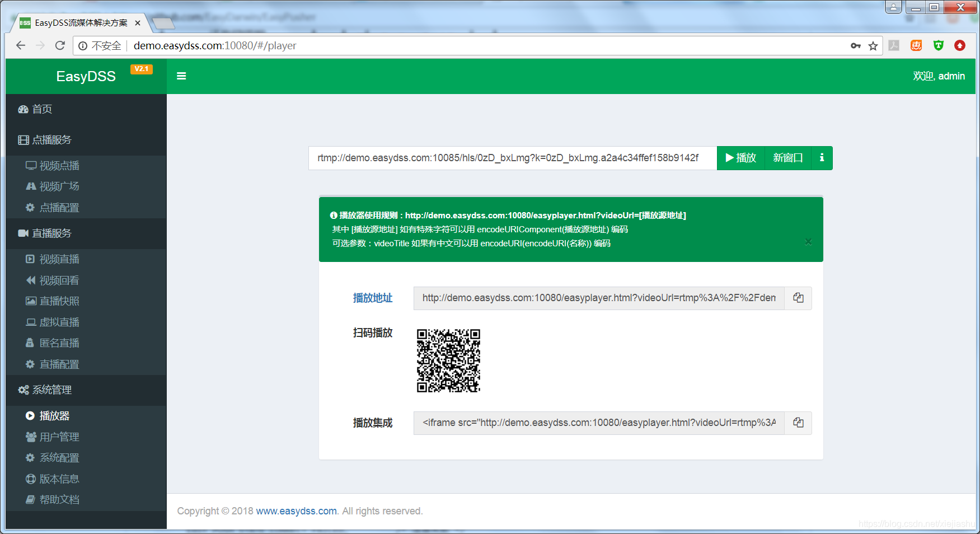The height and width of the screenshot is (534, 980).
Task: Click the 播放 play button
Action: (x=740, y=158)
